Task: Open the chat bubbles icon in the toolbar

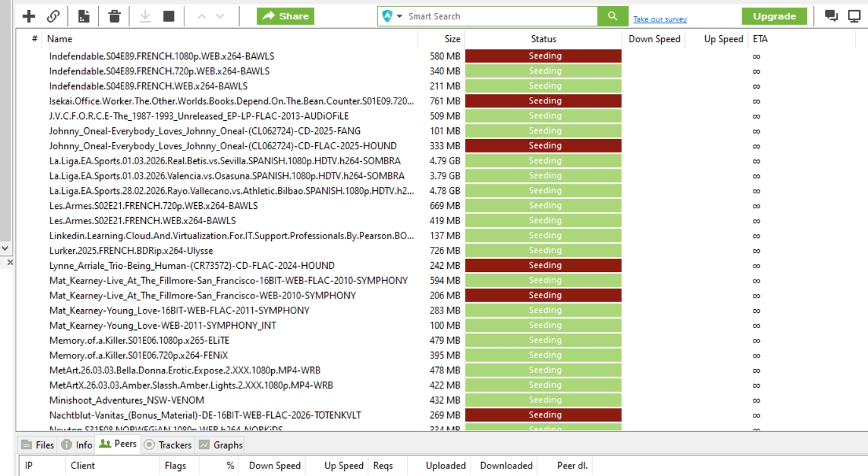Action: tap(831, 16)
